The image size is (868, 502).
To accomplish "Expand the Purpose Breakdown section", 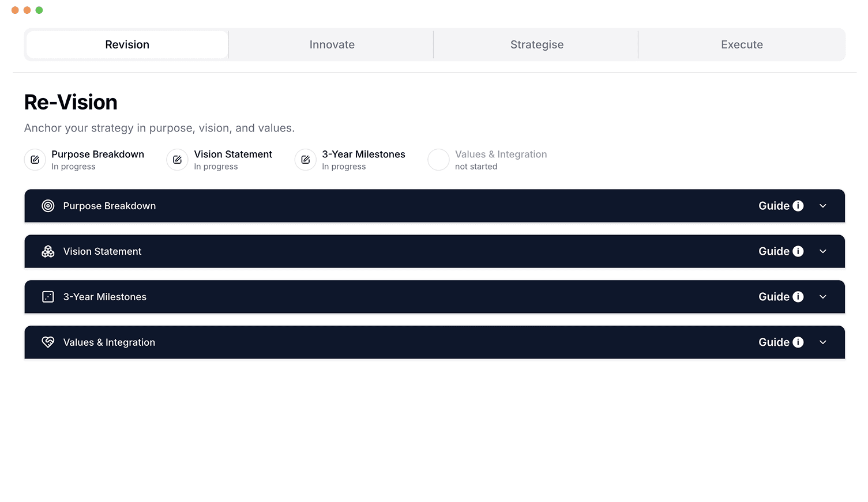I will click(823, 206).
